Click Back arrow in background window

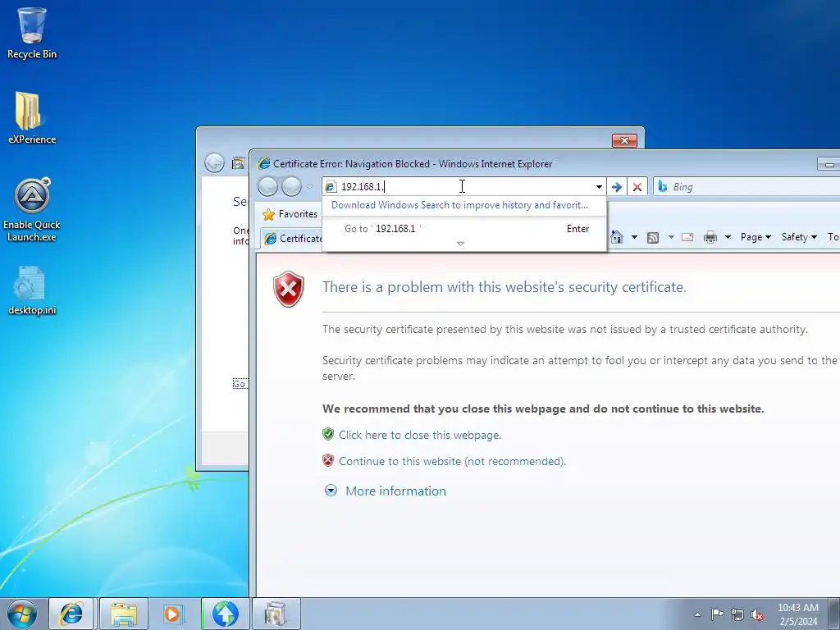[214, 163]
